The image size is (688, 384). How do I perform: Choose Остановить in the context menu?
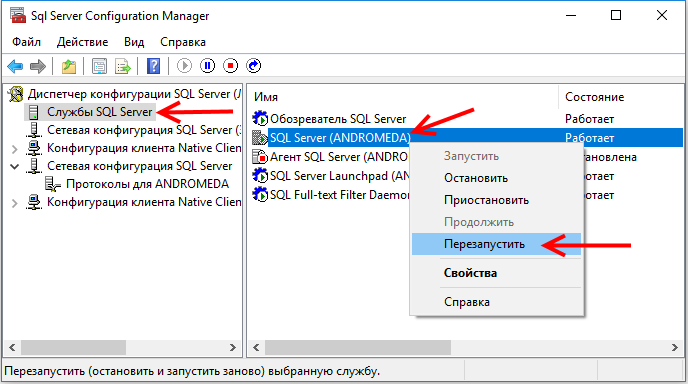(x=496, y=178)
